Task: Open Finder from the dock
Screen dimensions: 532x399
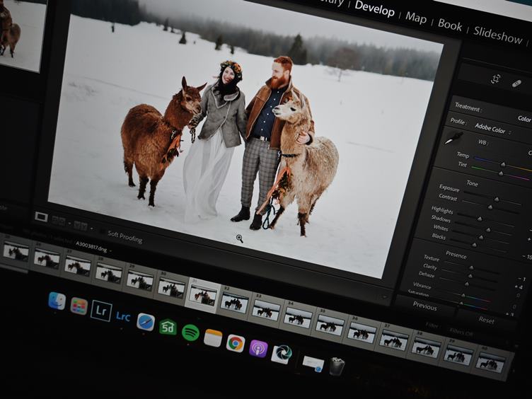Action: (57, 301)
